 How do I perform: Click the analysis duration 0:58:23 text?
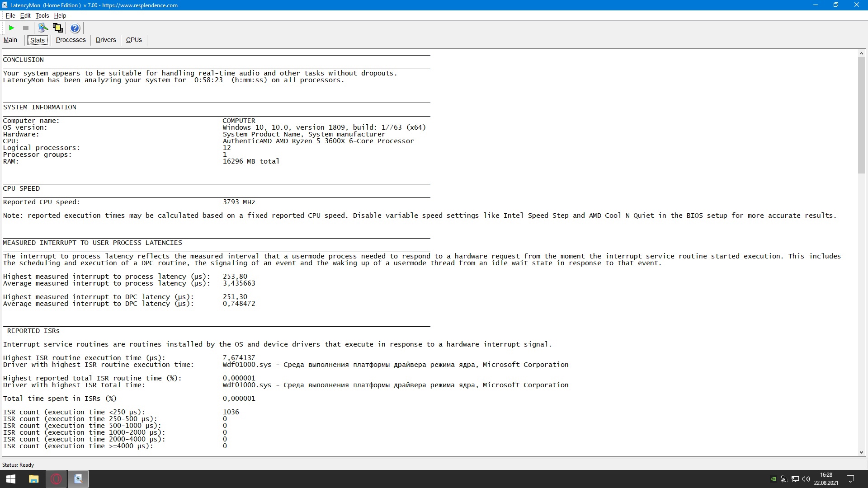click(x=208, y=80)
